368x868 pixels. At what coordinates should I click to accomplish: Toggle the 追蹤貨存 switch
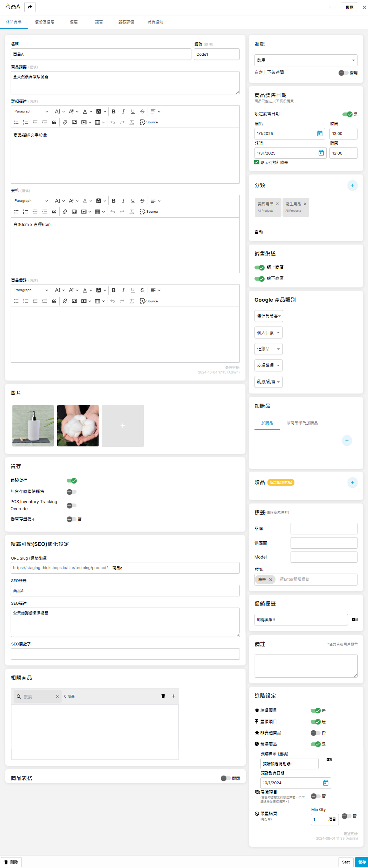click(71, 481)
